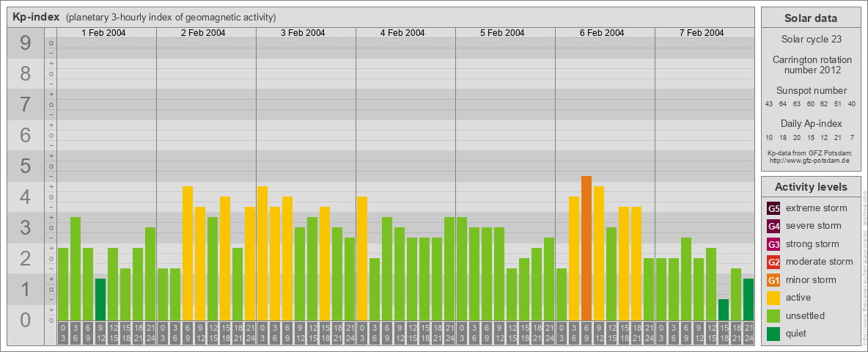
Task: Open the http://www.gfz-potsdam.de link
Action: pyautogui.click(x=811, y=160)
